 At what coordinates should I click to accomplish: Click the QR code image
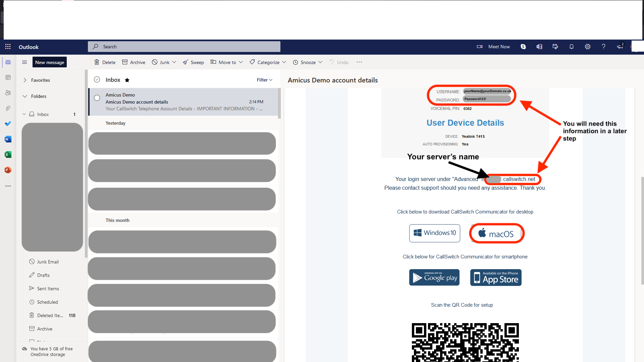pos(465,342)
